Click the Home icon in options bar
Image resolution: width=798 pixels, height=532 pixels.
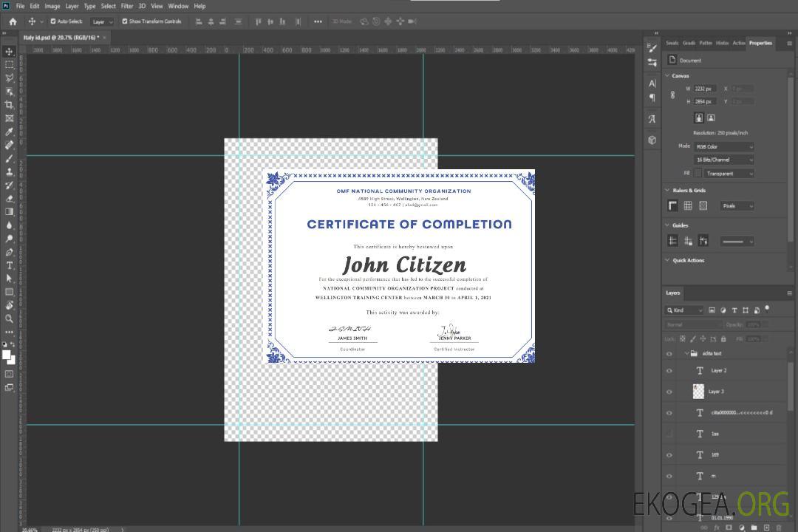point(13,21)
